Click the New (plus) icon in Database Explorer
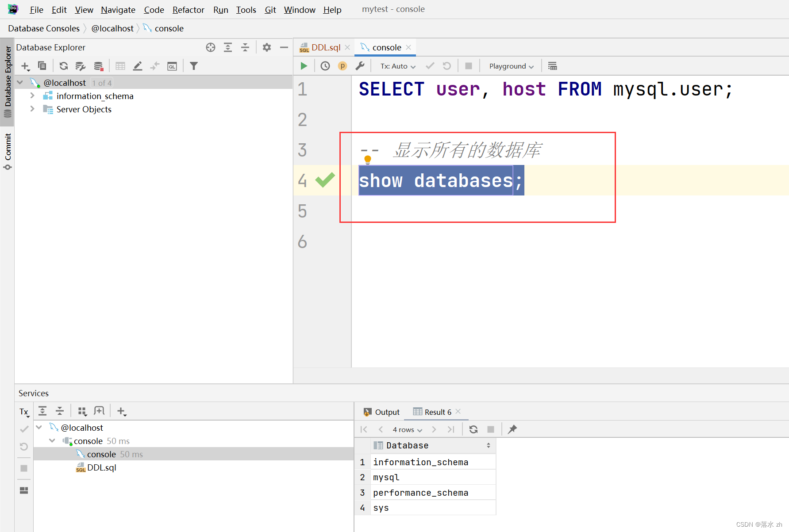 [x=25, y=66]
